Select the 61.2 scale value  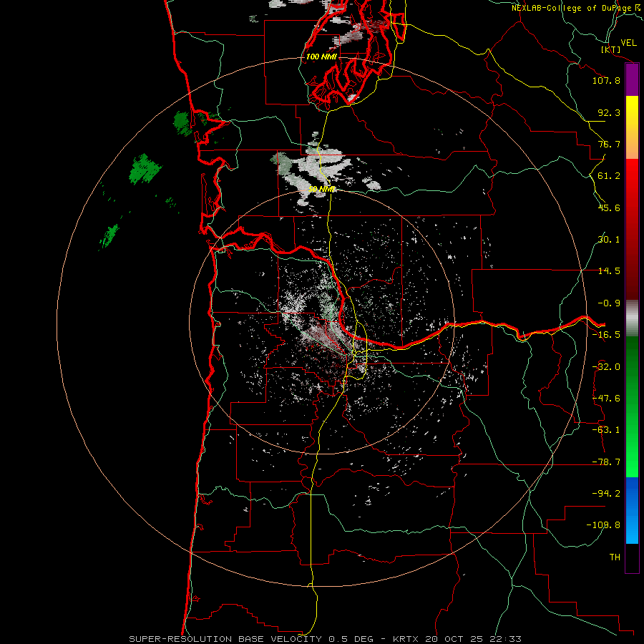point(609,176)
